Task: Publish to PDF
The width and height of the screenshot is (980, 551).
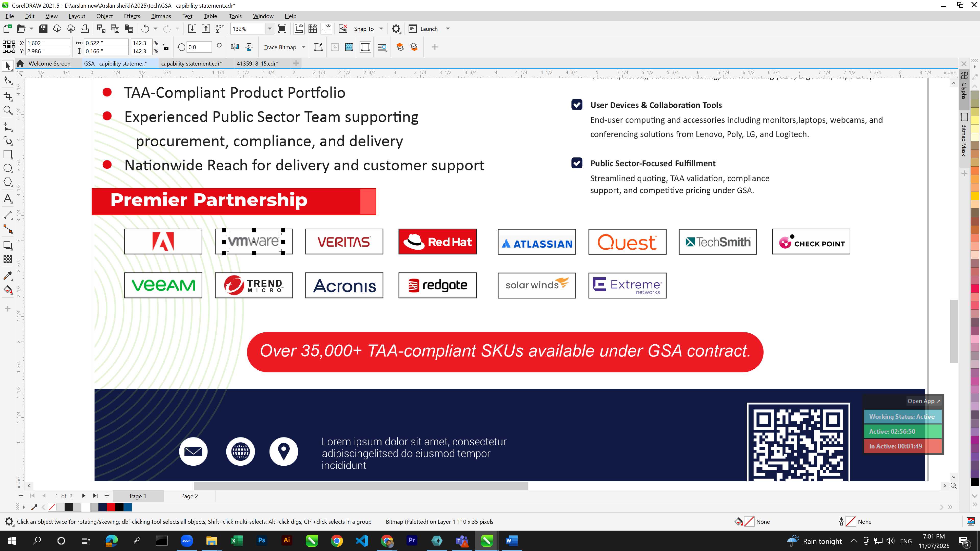Action: click(x=219, y=29)
